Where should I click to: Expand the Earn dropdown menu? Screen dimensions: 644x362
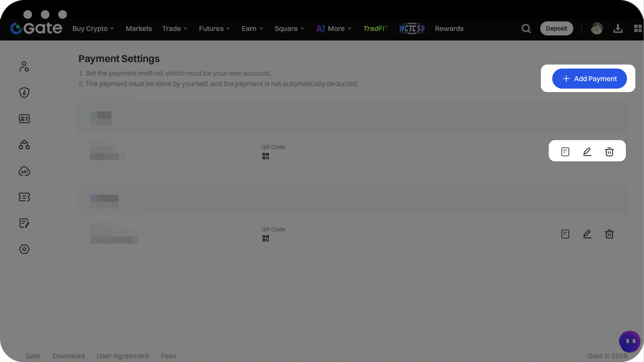tap(252, 29)
